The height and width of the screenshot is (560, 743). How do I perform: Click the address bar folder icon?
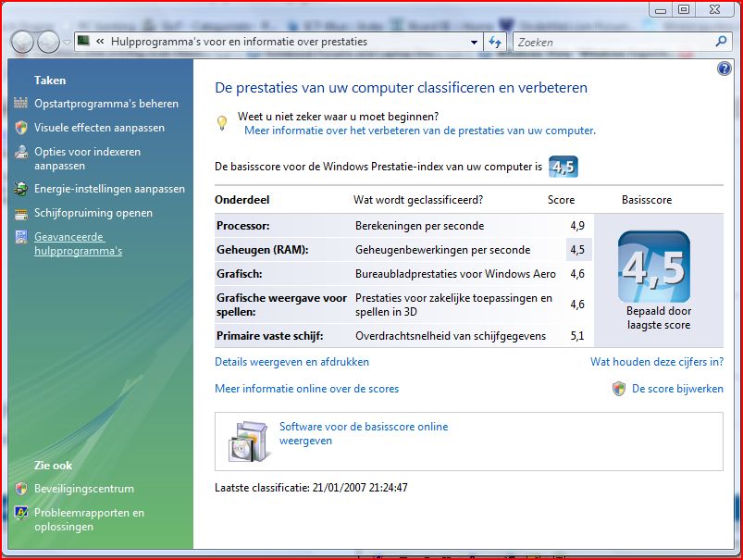[x=83, y=42]
